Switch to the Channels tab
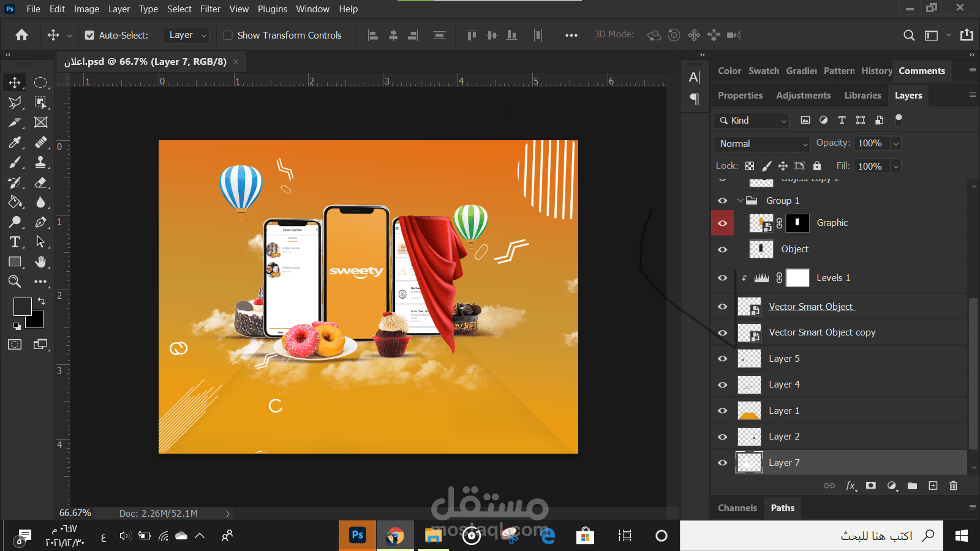The width and height of the screenshot is (980, 551). (x=737, y=508)
